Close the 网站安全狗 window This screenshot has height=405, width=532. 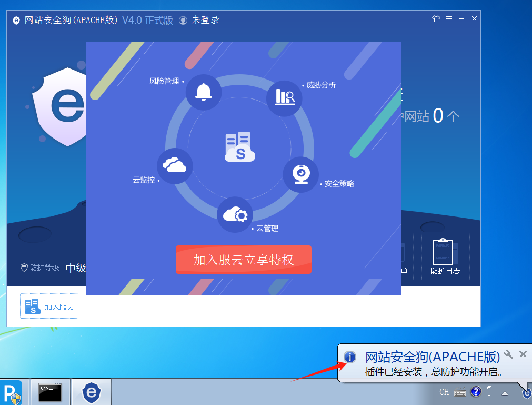pyautogui.click(x=474, y=19)
